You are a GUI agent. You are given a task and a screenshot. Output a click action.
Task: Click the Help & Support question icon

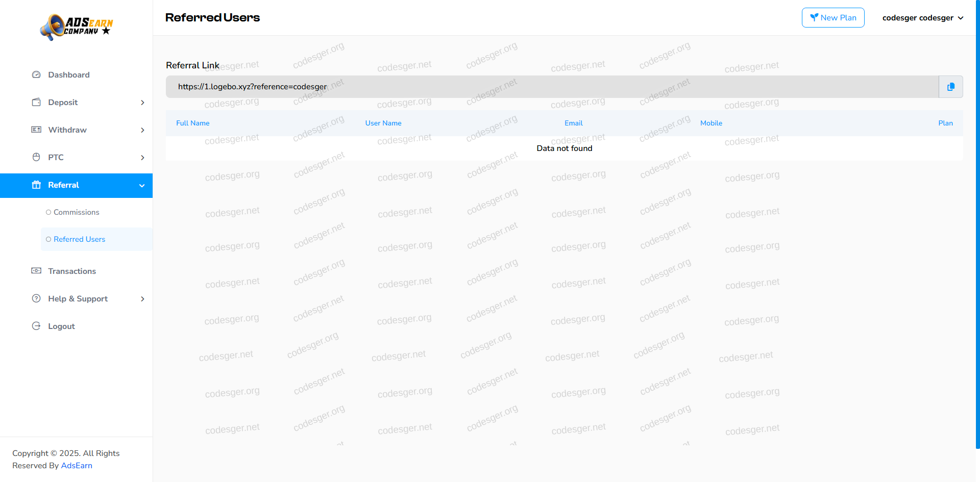(x=36, y=299)
